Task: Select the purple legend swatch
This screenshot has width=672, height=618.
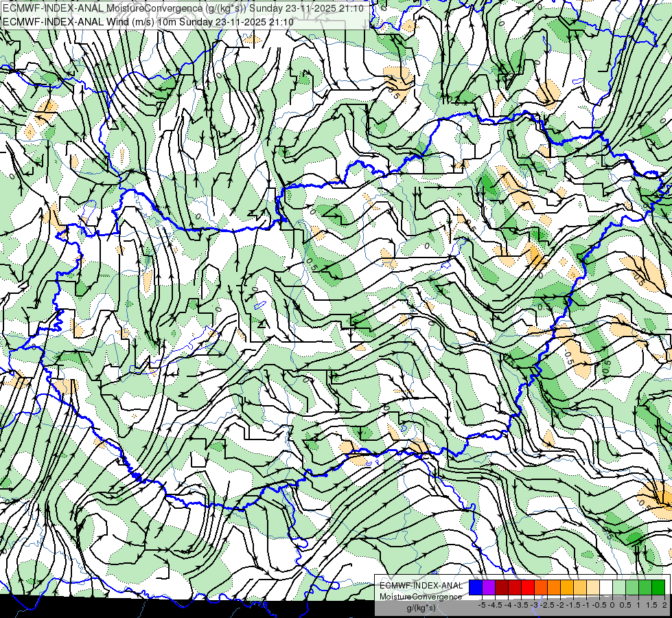Action: pyautogui.click(x=489, y=588)
